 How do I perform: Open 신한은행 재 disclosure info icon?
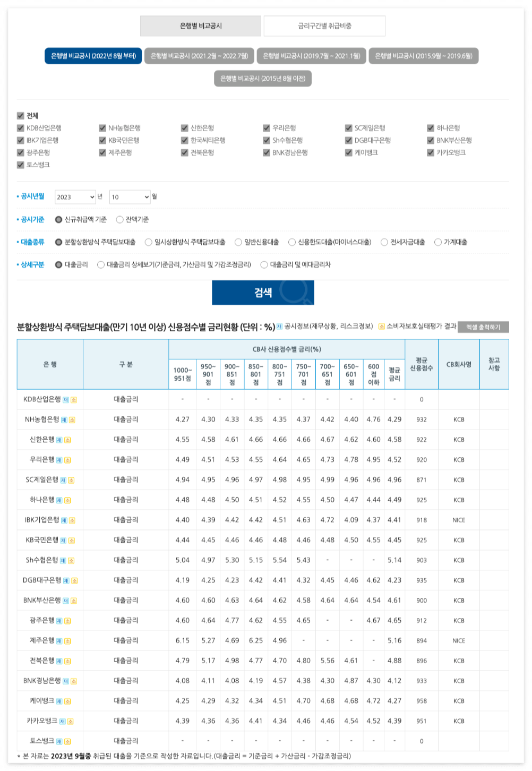click(x=59, y=440)
